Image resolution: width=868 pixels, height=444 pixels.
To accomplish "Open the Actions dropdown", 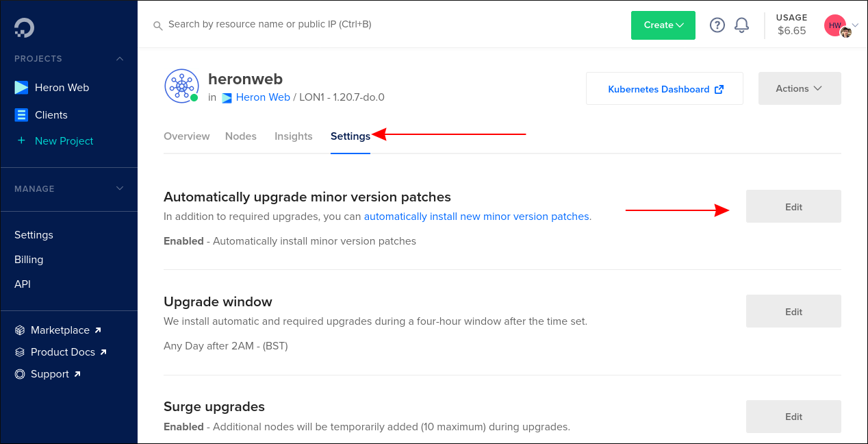I will point(799,88).
